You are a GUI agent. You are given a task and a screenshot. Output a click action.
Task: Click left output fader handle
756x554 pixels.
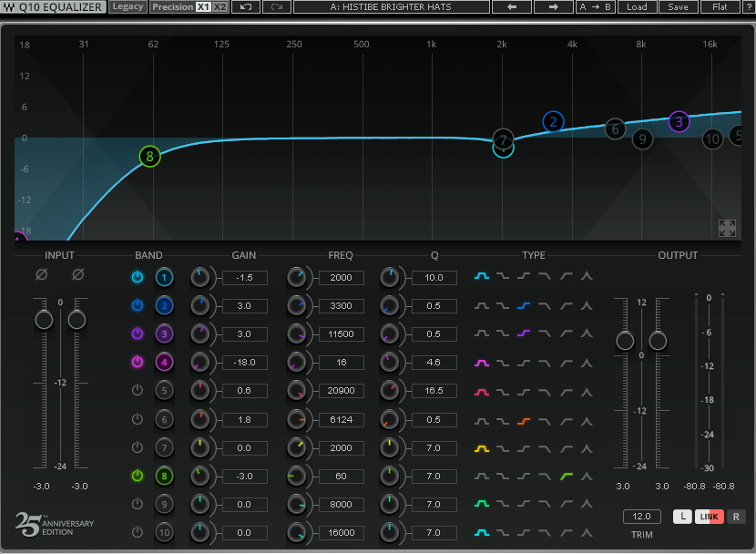point(626,341)
